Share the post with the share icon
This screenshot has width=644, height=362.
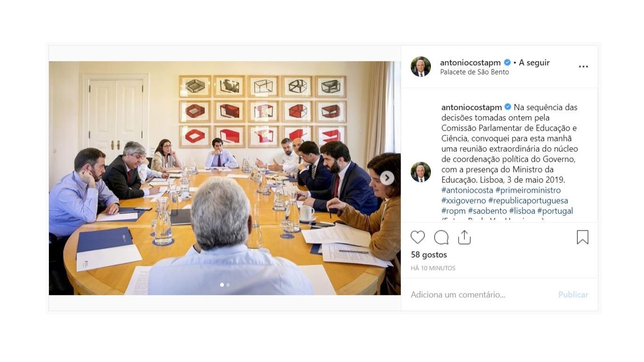coord(464,237)
